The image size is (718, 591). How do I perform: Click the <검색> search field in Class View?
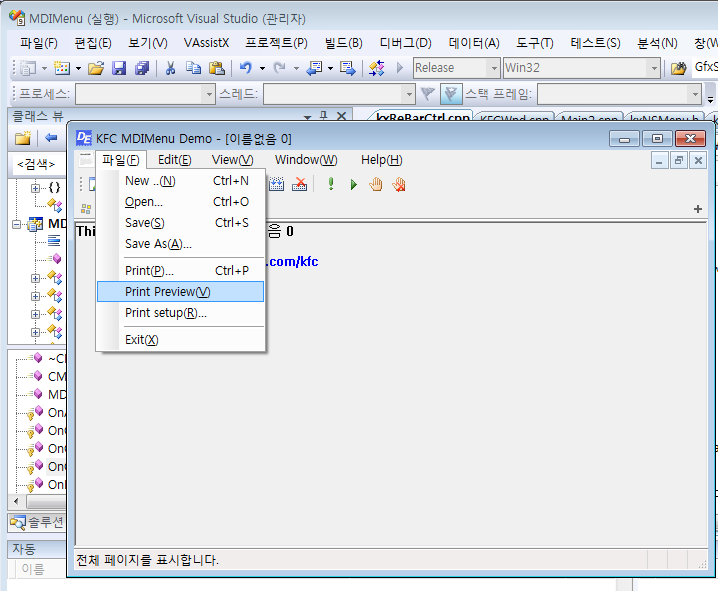coord(39,164)
